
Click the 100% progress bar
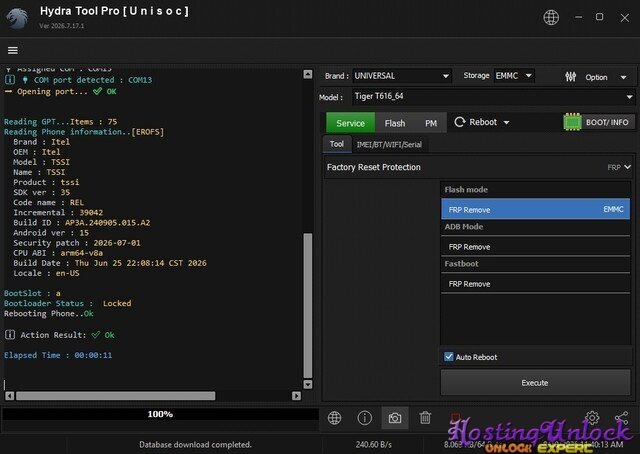tap(160, 414)
